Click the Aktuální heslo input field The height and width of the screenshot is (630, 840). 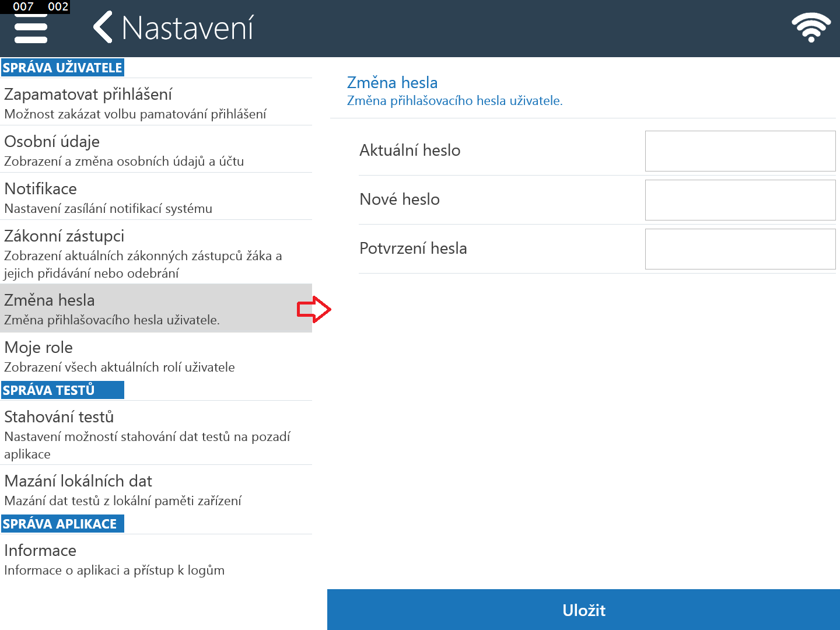[740, 151]
